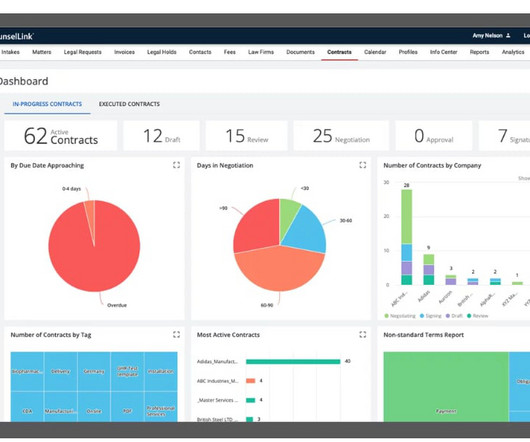Select the blue 30-60 negotiation slice
The image size is (530, 442).
(x=306, y=231)
